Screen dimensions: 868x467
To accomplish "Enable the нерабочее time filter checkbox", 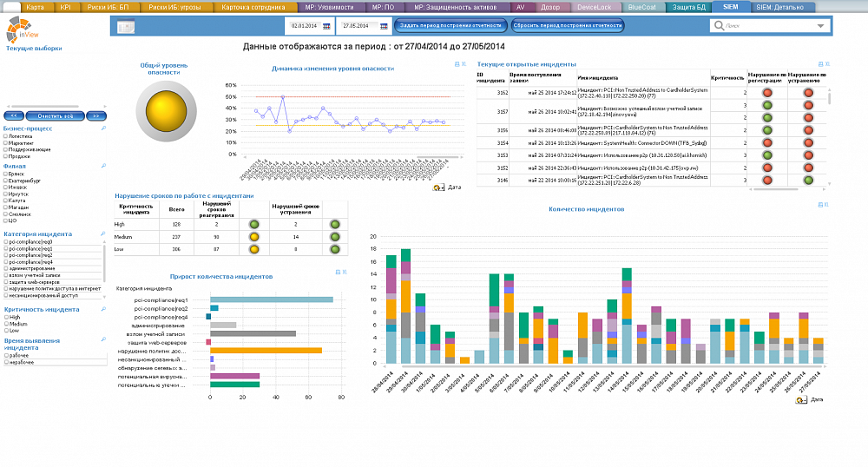I will pyautogui.click(x=5, y=362).
